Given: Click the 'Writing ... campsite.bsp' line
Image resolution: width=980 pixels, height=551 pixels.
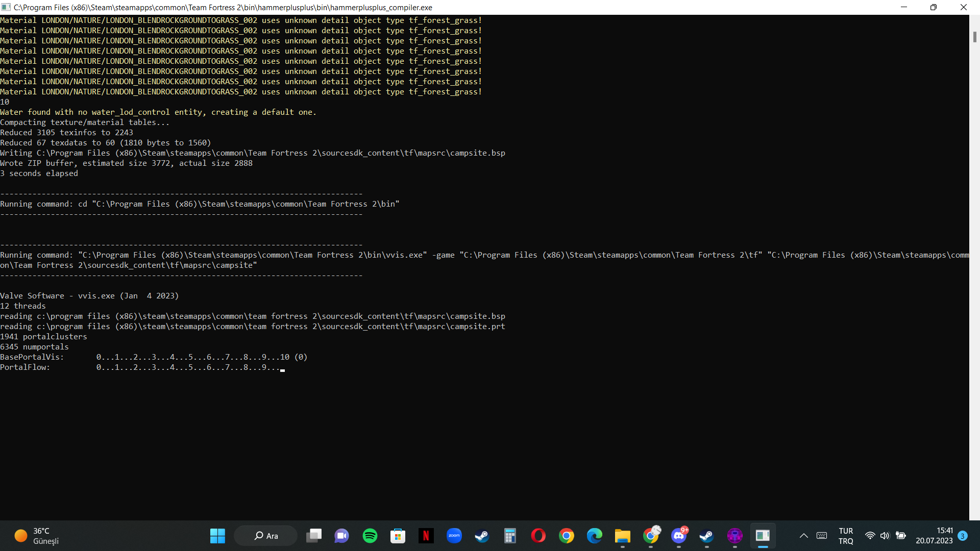Looking at the screenshot, I should pyautogui.click(x=253, y=153).
